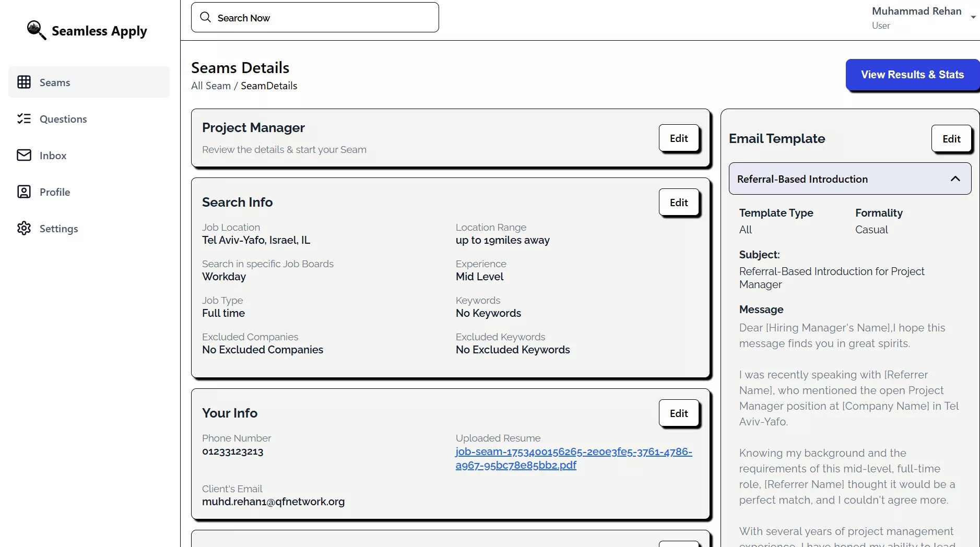The width and height of the screenshot is (980, 547).
Task: Edit the Your Info section
Action: pos(678,413)
